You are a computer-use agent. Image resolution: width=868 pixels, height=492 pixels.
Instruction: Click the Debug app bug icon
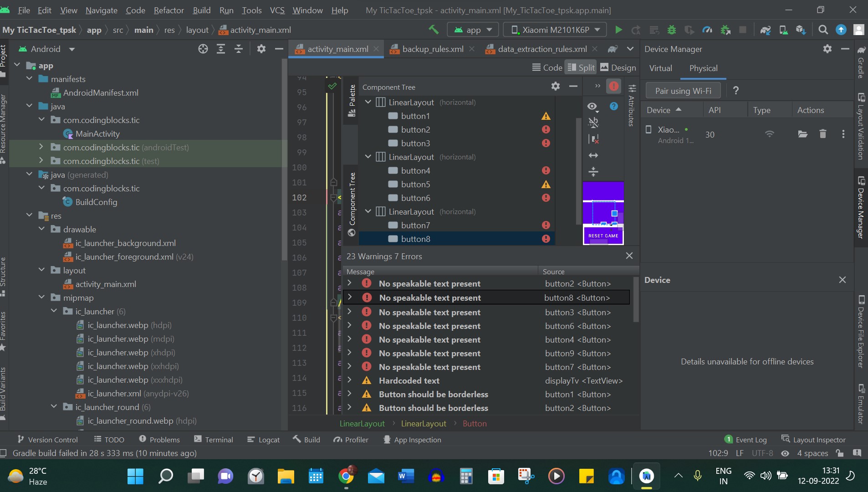[671, 30]
